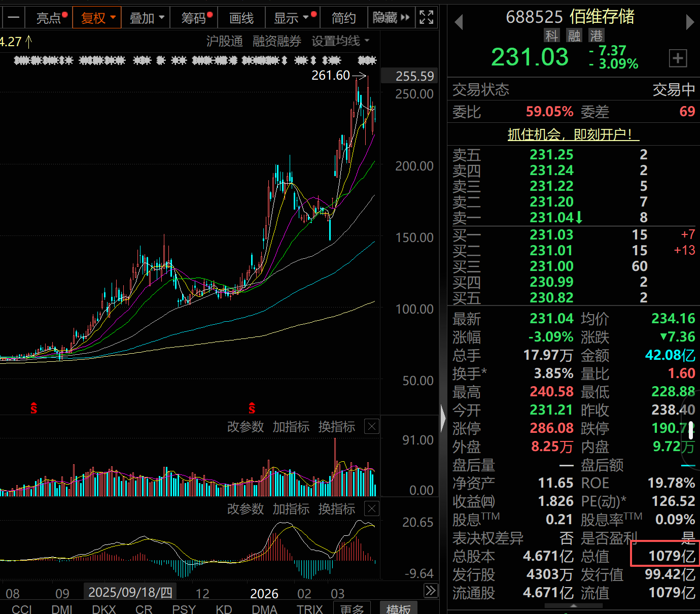Image resolution: width=700 pixels, height=614 pixels.
Task: Click the 2025/09/18/四 date label on timeline
Action: coord(130,592)
